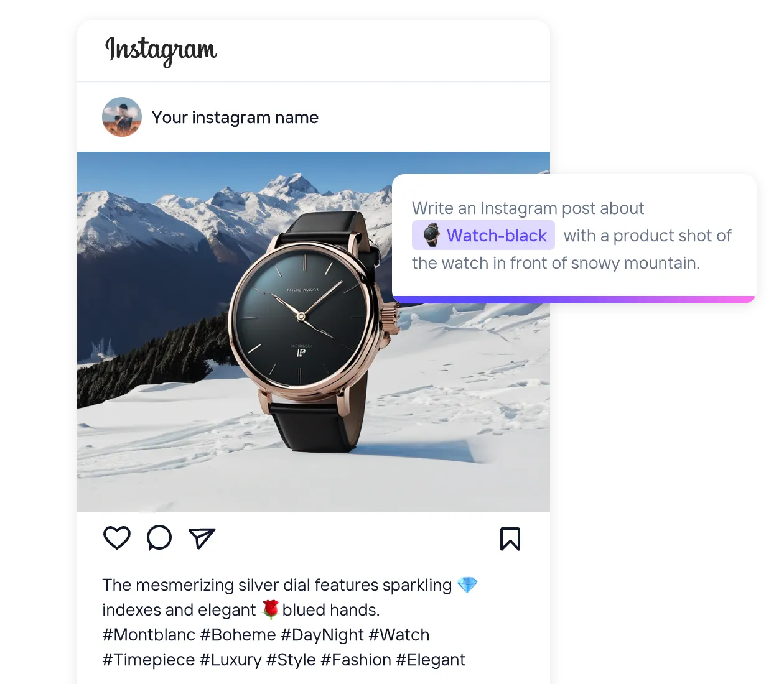Click the #Luxury hashtag
Image resolution: width=784 pixels, height=684 pixels.
(x=231, y=660)
